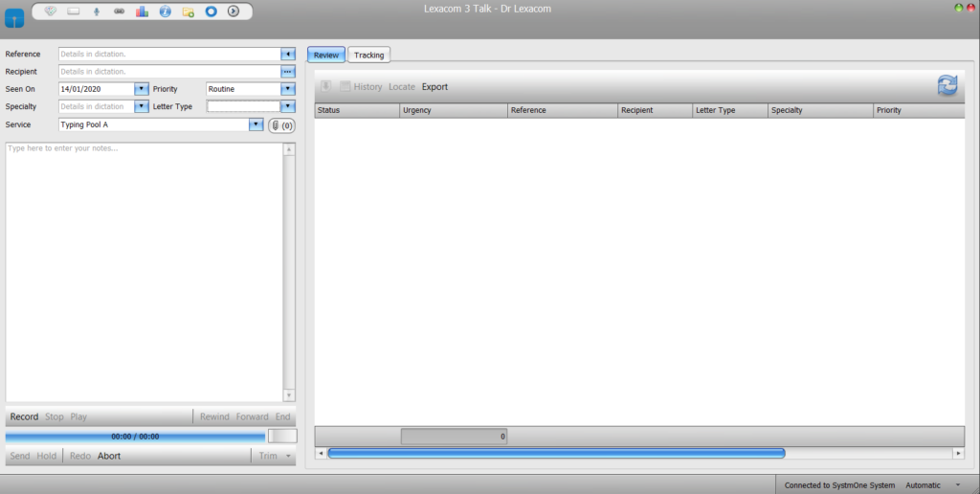Screen dimensions: 980x494
Task: Click in the Recipient input field
Action: pyautogui.click(x=169, y=71)
